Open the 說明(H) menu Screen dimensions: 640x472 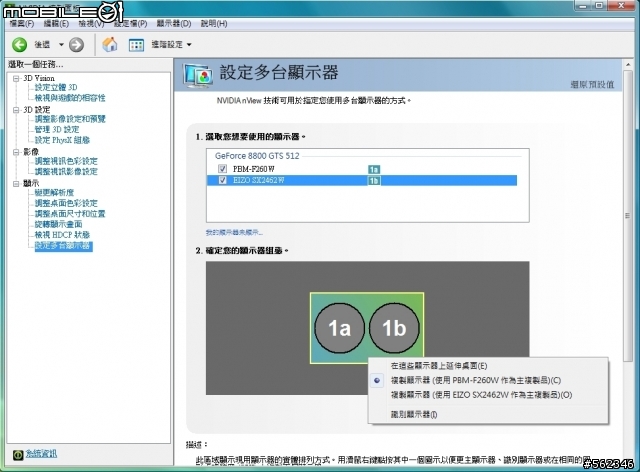(x=214, y=24)
